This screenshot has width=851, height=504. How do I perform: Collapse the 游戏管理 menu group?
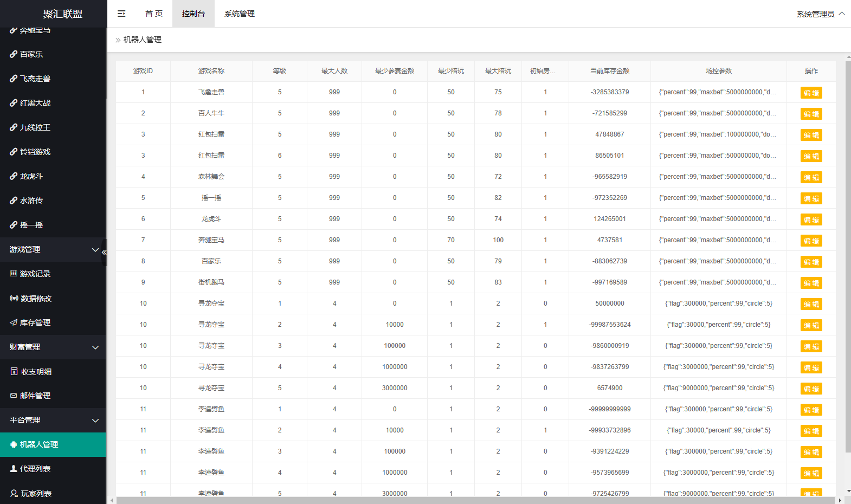(53, 249)
